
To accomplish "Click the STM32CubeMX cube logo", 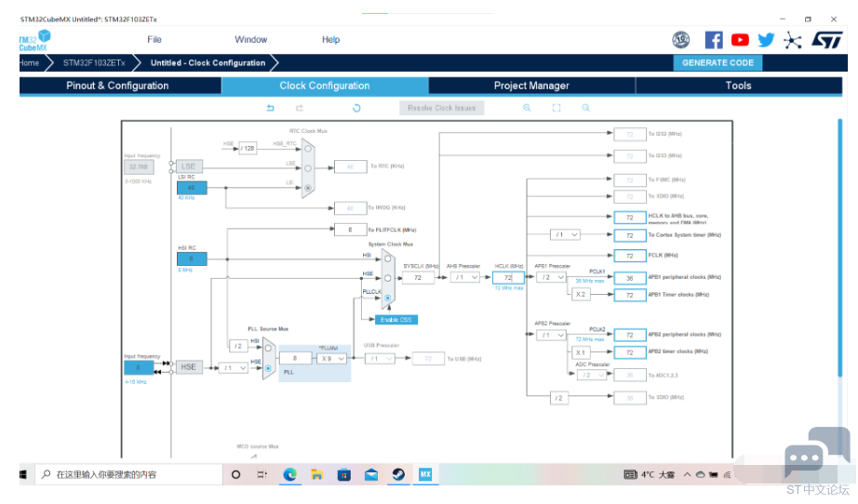I will tap(34, 41).
